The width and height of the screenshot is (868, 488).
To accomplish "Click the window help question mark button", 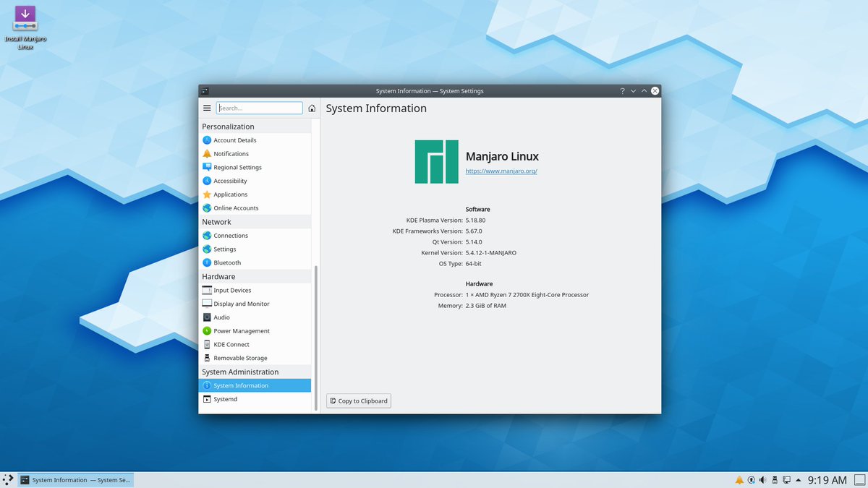I will pyautogui.click(x=622, y=91).
